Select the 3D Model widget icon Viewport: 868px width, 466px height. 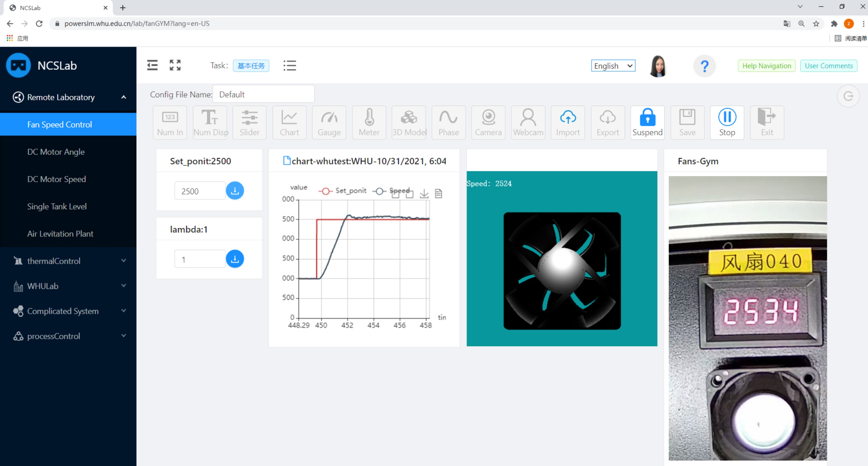[409, 122]
